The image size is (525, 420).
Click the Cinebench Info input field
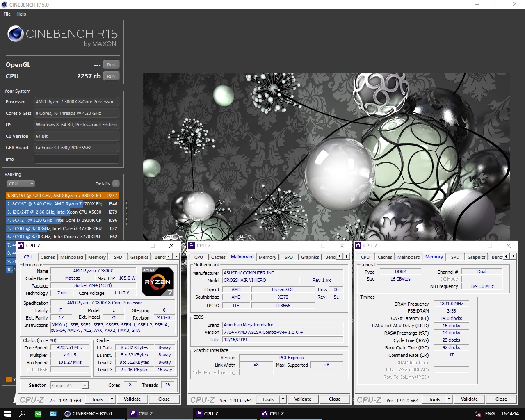click(x=76, y=159)
